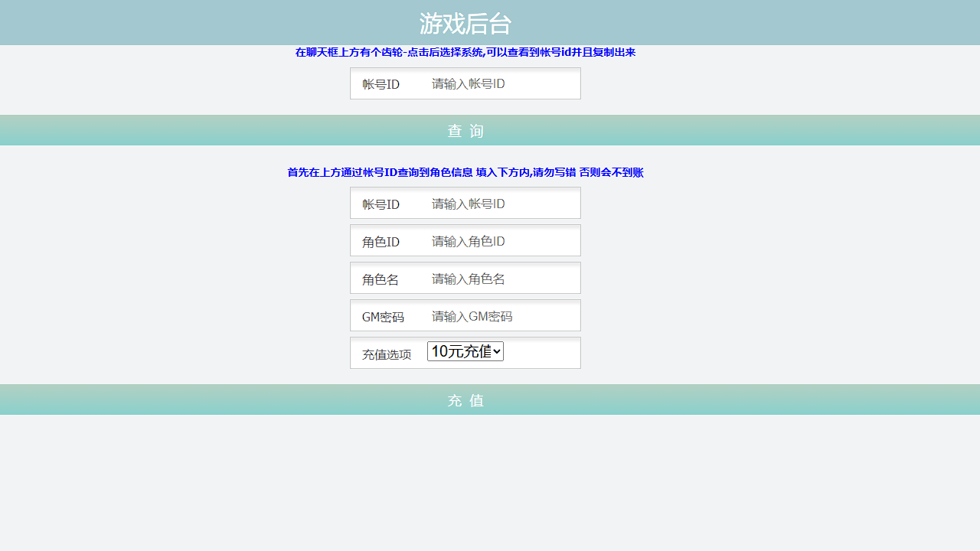Click the 游戏后台 page title

pos(465,22)
